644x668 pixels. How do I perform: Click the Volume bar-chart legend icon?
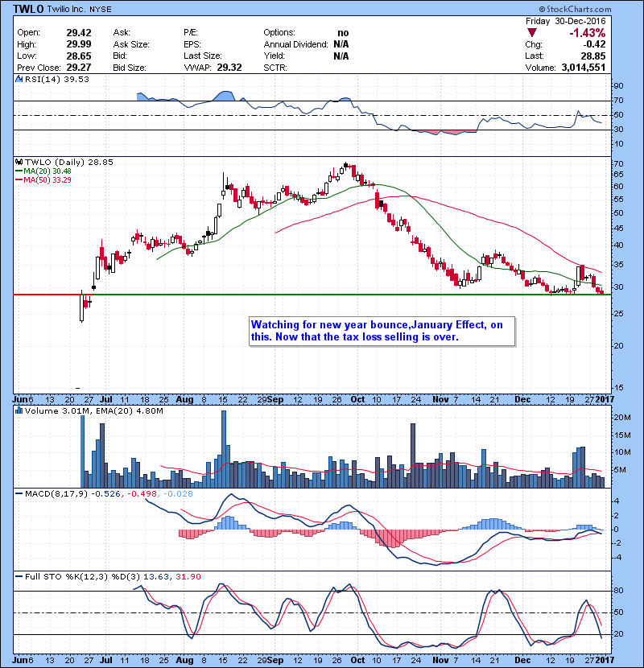(x=19, y=410)
